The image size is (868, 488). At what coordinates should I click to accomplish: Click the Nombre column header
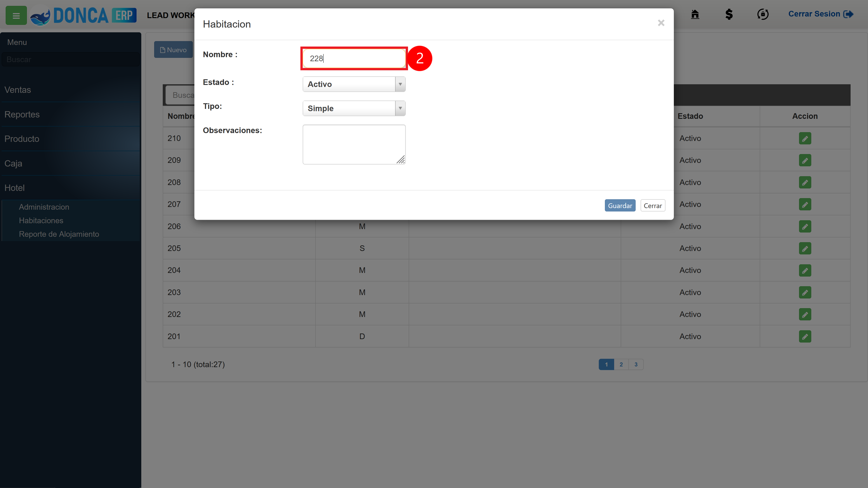(x=181, y=116)
